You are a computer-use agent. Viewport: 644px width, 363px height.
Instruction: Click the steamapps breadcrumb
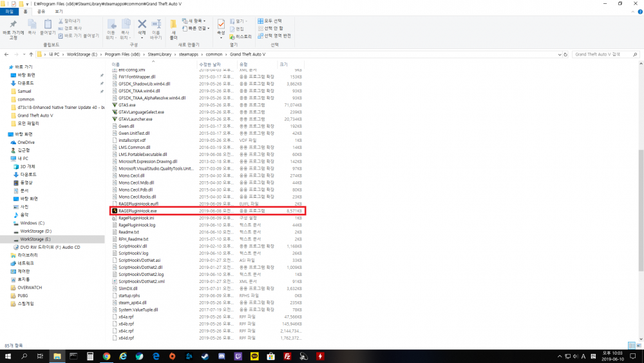pyautogui.click(x=189, y=54)
